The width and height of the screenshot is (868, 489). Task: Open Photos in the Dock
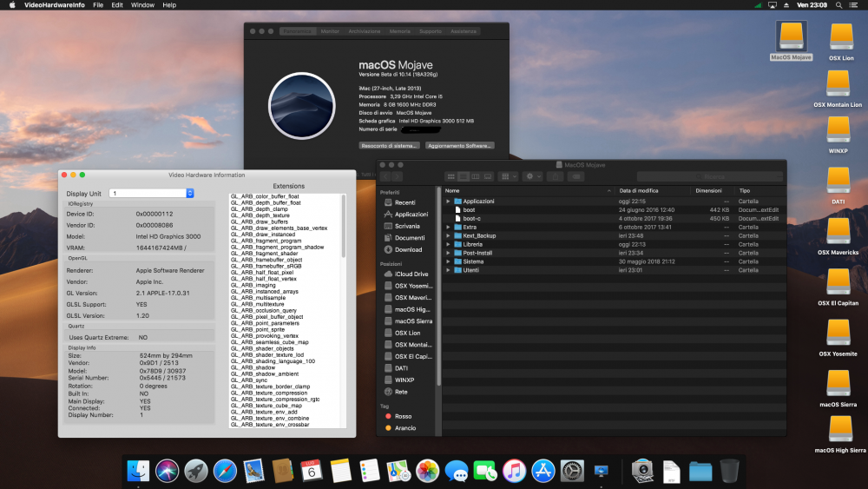[x=427, y=471]
